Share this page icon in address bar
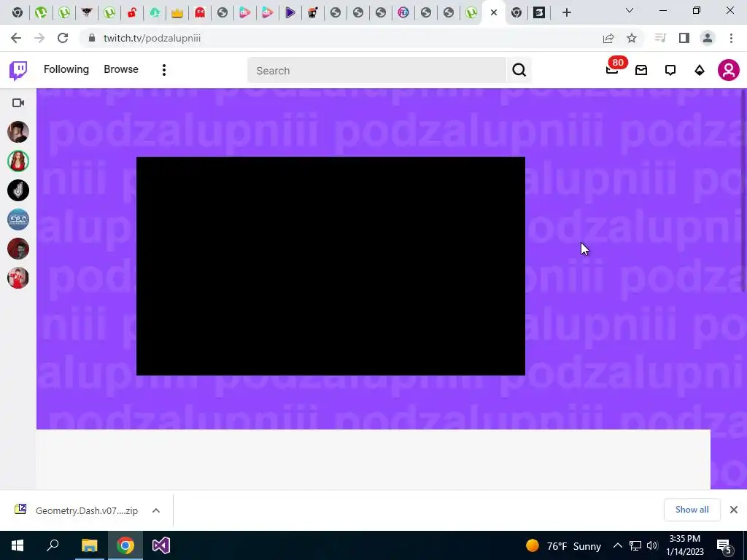Image resolution: width=747 pixels, height=560 pixels. [x=608, y=38]
